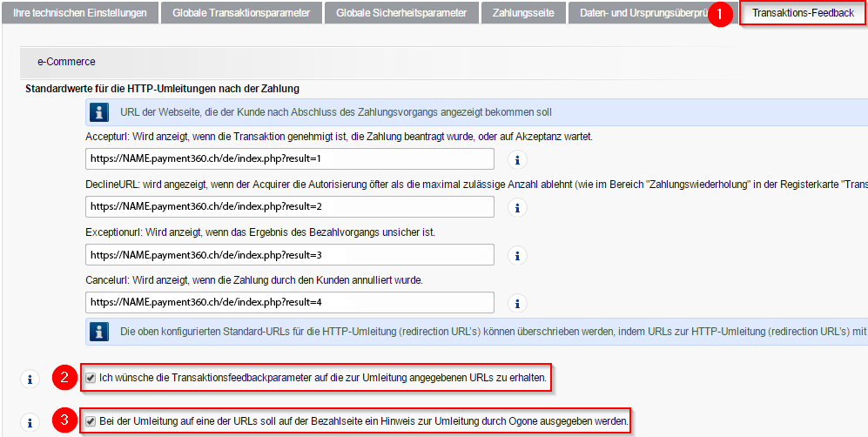Click Exceptionurl text field with result=3
Viewport: 868px width, 437px height.
click(x=289, y=255)
